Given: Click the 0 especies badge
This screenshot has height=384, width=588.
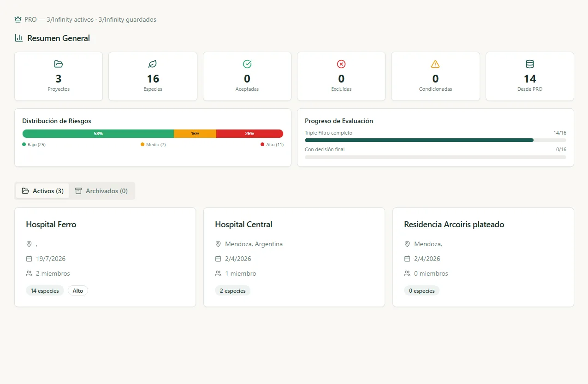Looking at the screenshot, I should 422,290.
